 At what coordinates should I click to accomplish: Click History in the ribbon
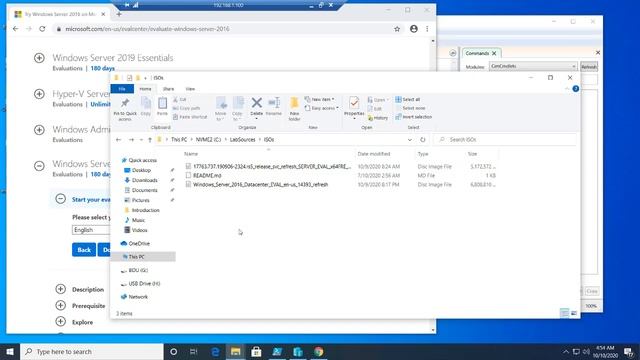click(x=378, y=118)
